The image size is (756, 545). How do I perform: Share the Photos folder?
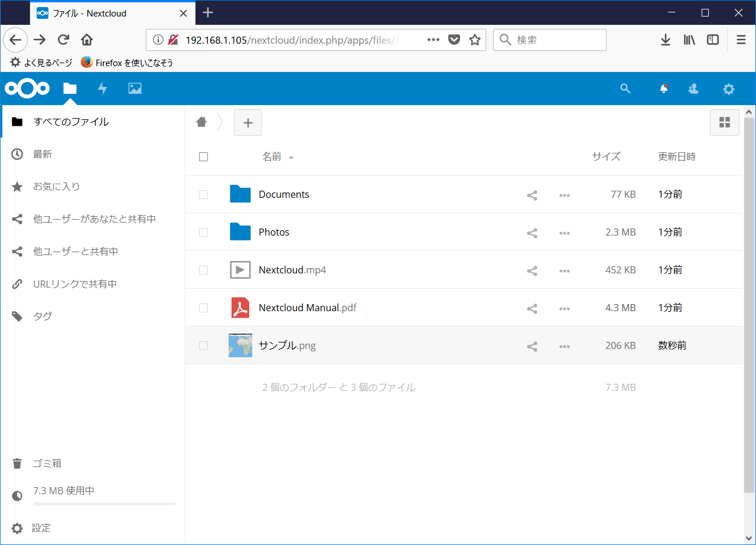coord(532,232)
